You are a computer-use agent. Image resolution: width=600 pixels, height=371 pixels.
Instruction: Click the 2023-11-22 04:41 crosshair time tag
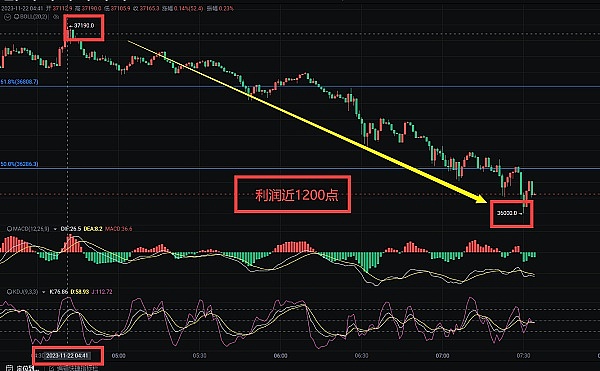click(x=67, y=356)
